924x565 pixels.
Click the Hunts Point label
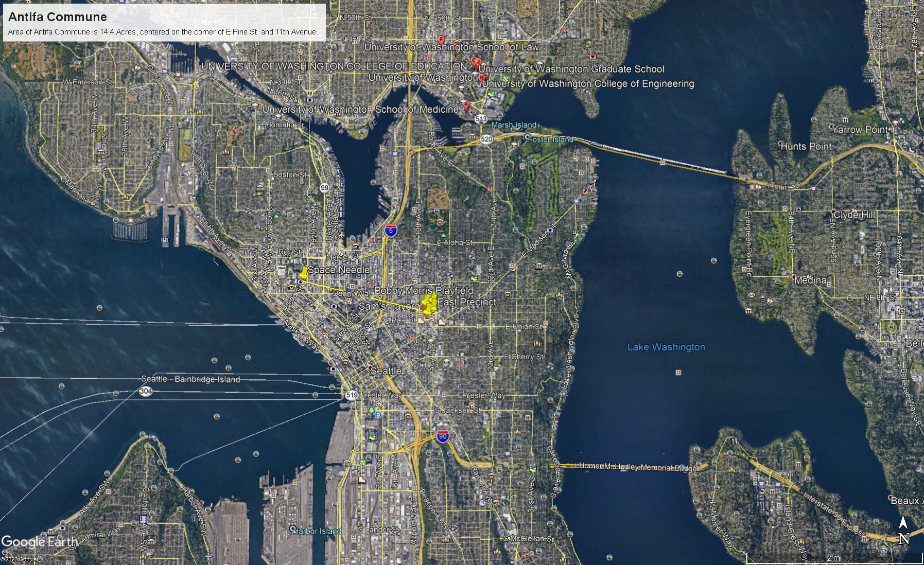[806, 146]
